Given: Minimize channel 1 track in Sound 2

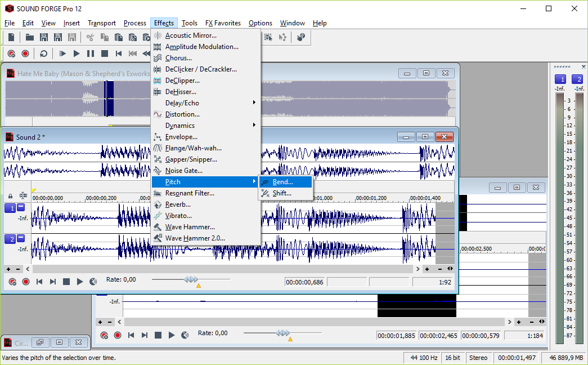Looking at the screenshot, I should click(x=21, y=207).
